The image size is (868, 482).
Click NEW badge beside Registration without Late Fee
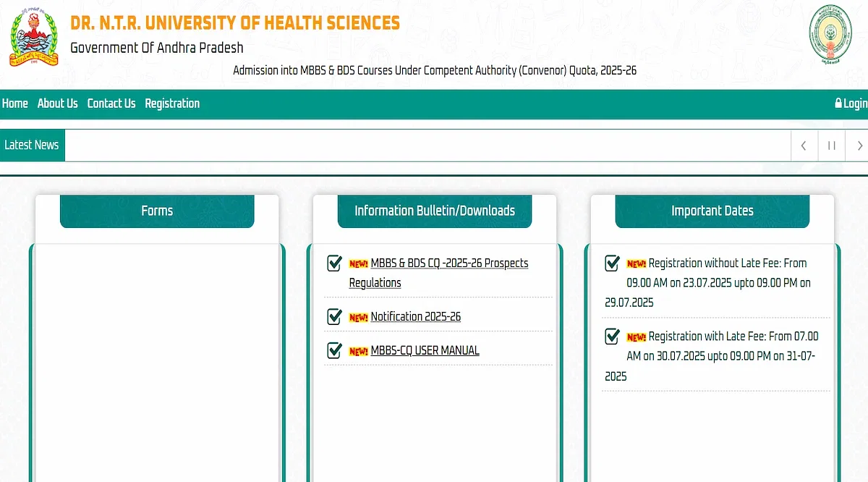pyautogui.click(x=637, y=263)
